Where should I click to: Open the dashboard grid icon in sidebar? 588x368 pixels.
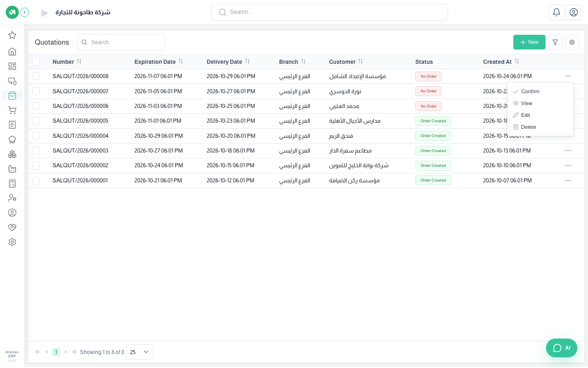[12, 66]
